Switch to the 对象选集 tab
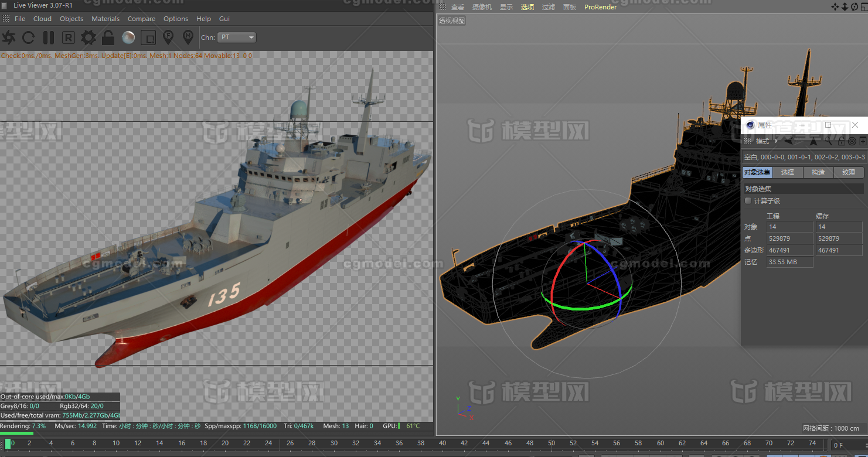 click(x=757, y=172)
